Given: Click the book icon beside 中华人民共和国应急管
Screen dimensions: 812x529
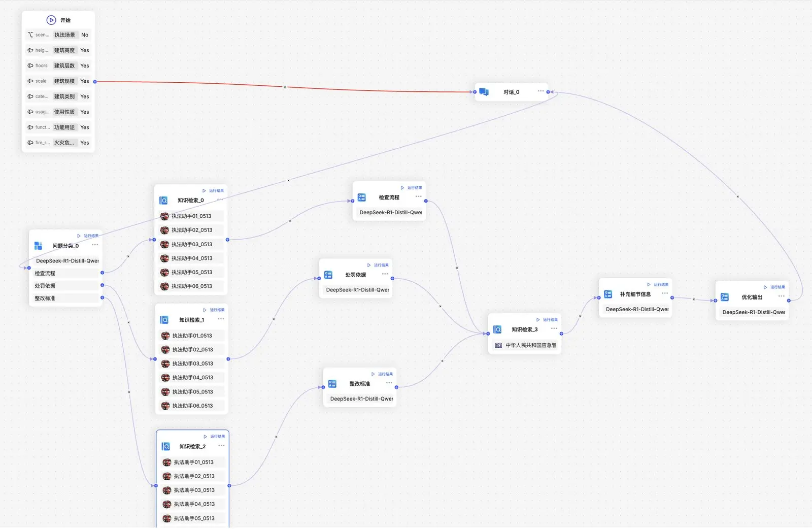Looking at the screenshot, I should [x=498, y=345].
